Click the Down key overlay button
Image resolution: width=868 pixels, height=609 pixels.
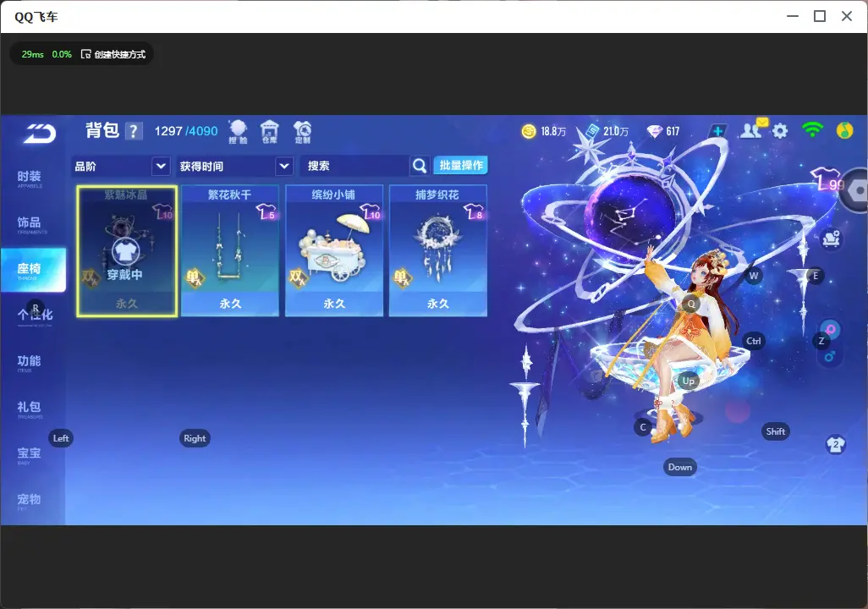[x=680, y=467]
